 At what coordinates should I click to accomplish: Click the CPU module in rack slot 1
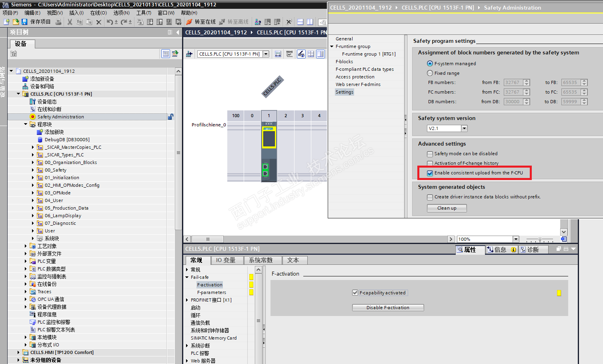[x=269, y=151]
